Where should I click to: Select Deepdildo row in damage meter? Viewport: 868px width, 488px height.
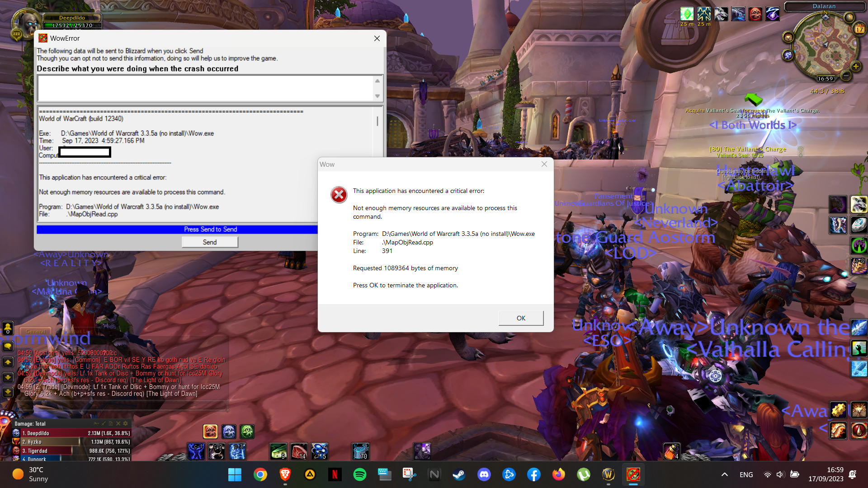tap(72, 433)
